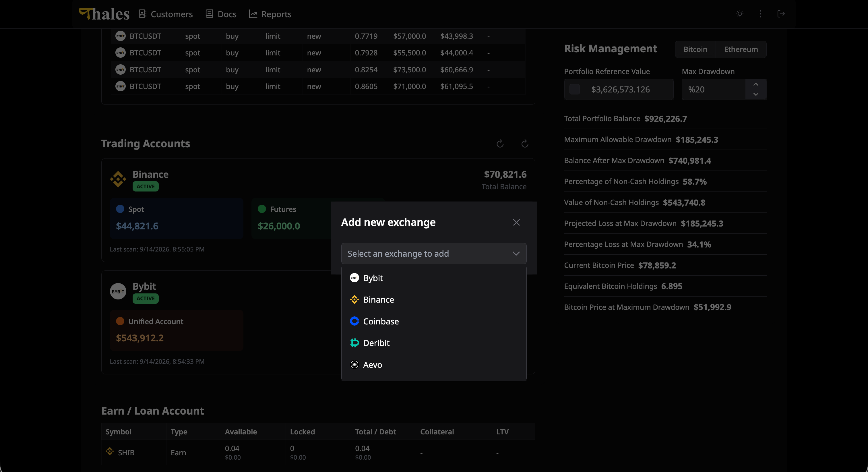The width and height of the screenshot is (868, 472).
Task: Close the Add new exchange dialog
Action: click(516, 222)
